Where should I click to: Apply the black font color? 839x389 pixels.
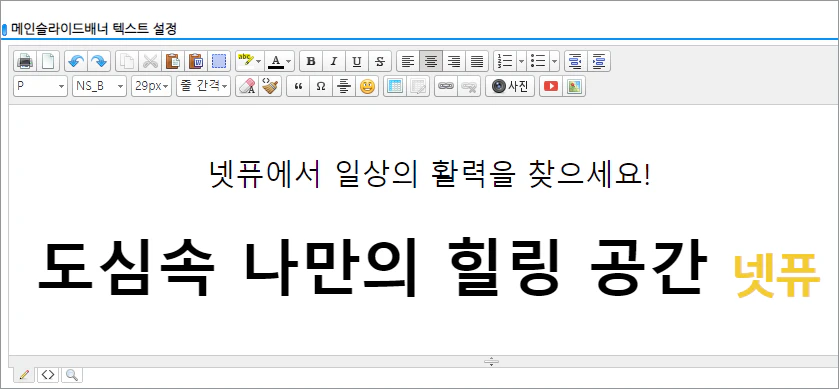coord(276,62)
